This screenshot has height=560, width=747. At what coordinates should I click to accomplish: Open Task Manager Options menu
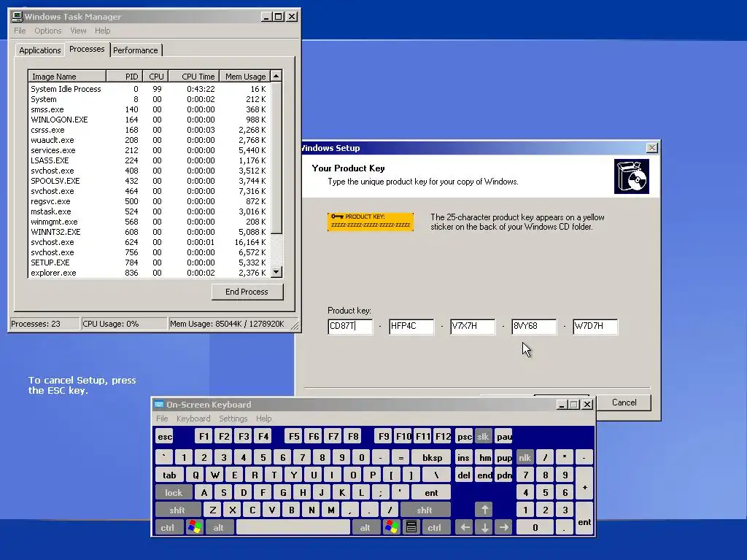(x=47, y=31)
